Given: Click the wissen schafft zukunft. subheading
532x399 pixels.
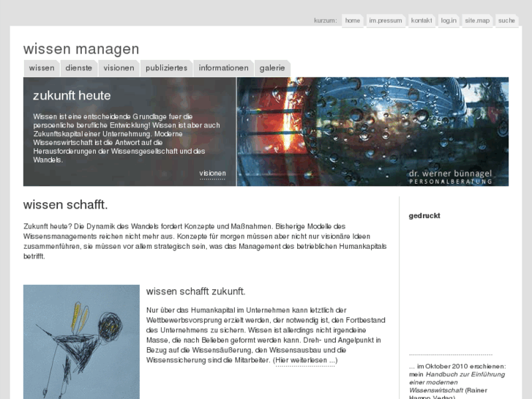Looking at the screenshot, I should (x=196, y=291).
